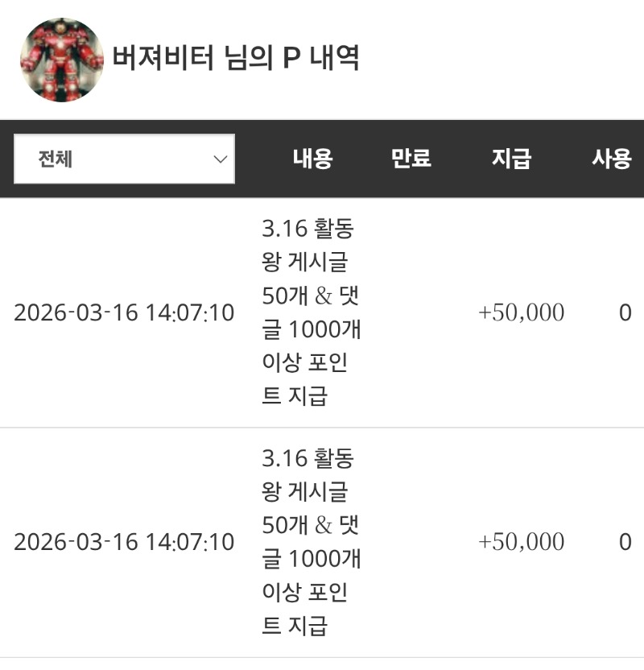Select the 내용 column header
The width and height of the screenshot is (644, 670).
[312, 159]
